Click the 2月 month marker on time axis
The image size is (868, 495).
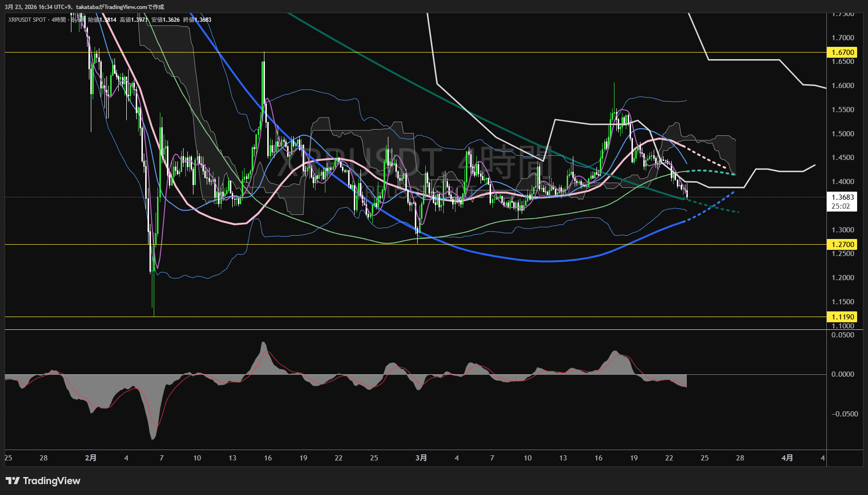point(91,458)
